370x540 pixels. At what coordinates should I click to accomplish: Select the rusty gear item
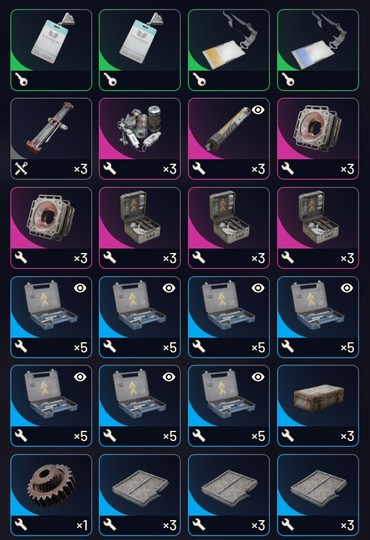[51, 495]
